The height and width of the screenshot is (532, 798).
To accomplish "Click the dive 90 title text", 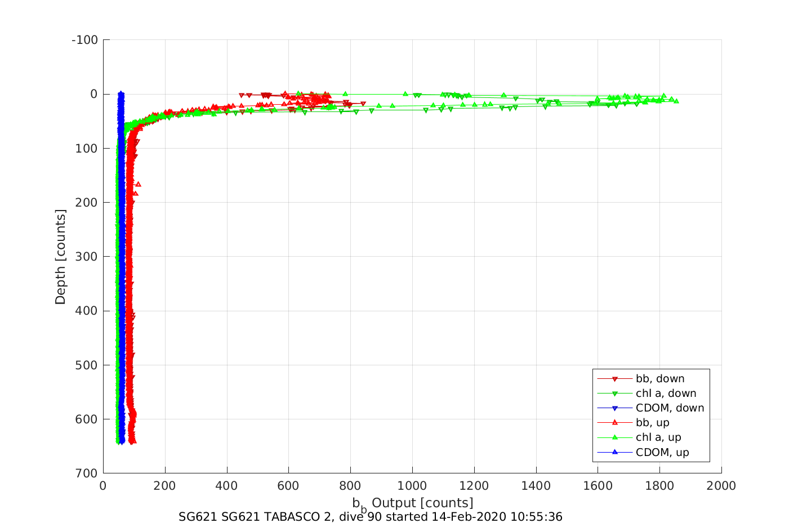I will [x=371, y=517].
